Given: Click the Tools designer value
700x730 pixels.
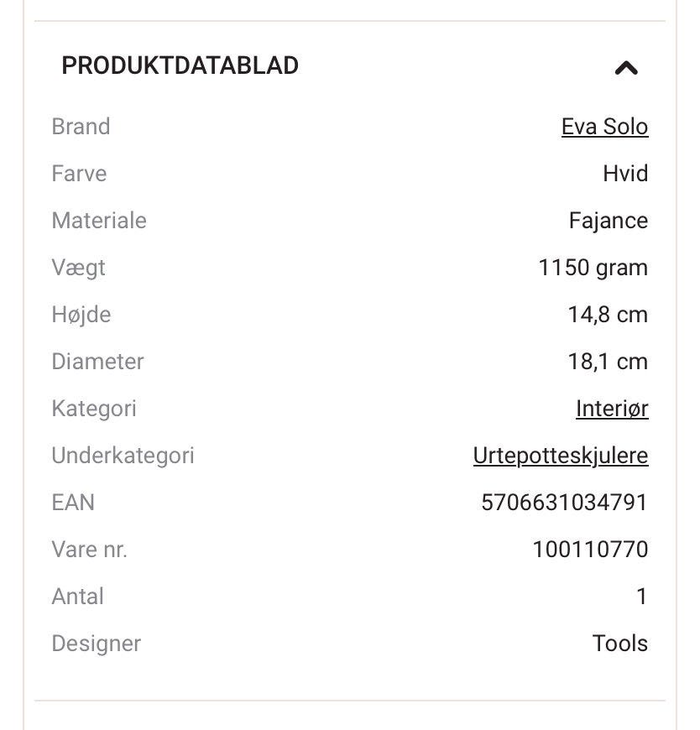Looking at the screenshot, I should pyautogui.click(x=620, y=644).
